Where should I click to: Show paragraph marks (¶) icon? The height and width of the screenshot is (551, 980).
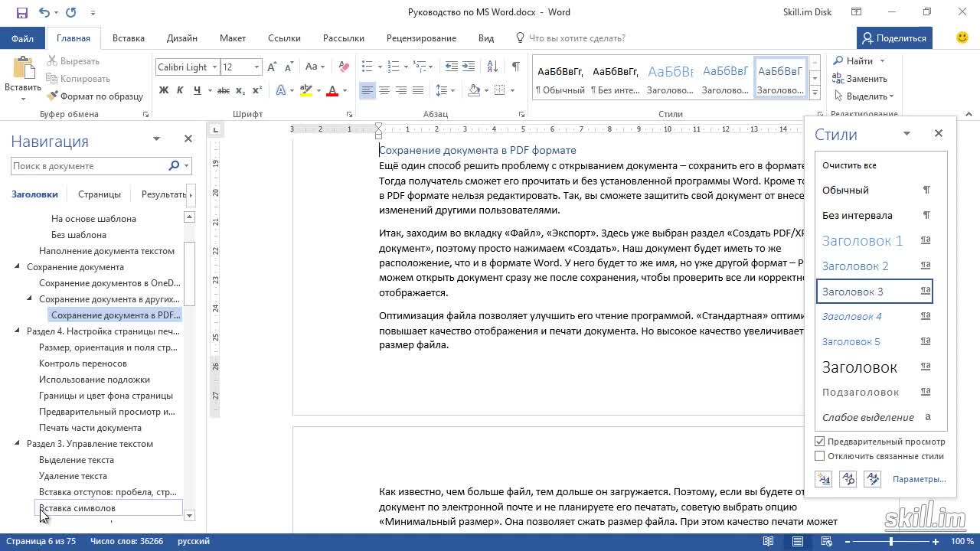point(515,67)
